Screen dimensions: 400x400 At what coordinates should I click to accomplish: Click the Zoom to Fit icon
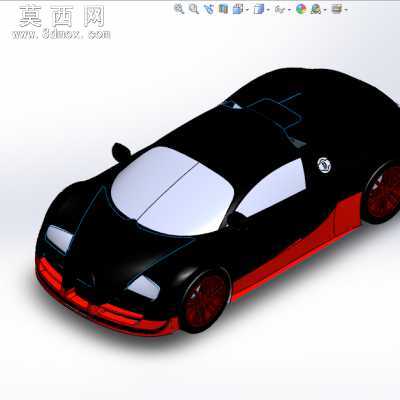pyautogui.click(x=179, y=9)
